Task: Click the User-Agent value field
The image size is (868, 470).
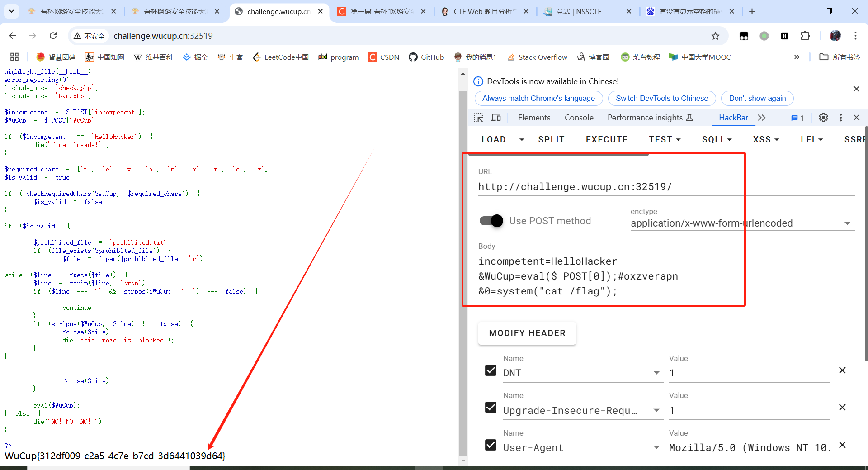Action: pyautogui.click(x=749, y=447)
